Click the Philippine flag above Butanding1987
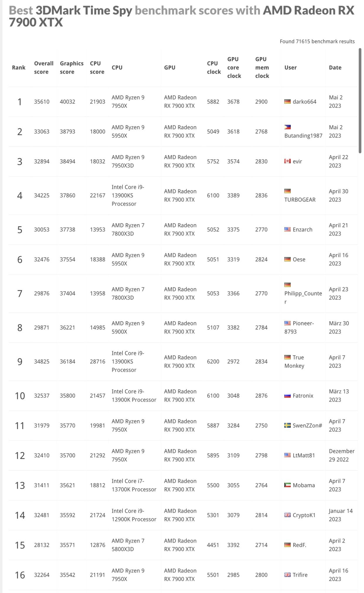Image resolution: width=364 pixels, height=593 pixels. point(288,127)
